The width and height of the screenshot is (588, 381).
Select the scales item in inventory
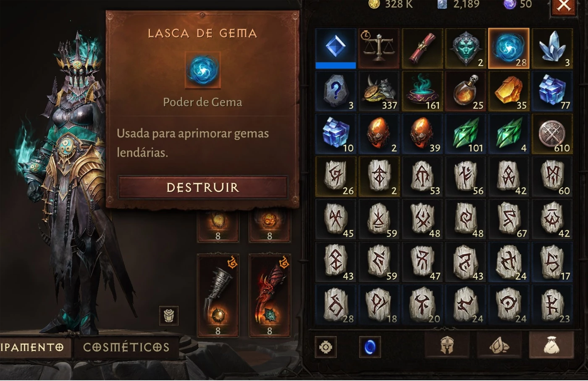pyautogui.click(x=379, y=48)
